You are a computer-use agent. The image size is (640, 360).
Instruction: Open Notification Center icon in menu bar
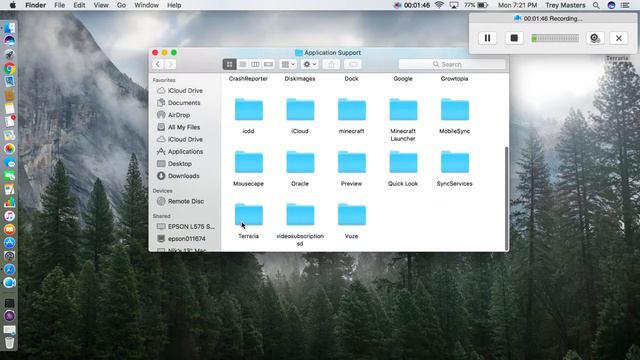(x=625, y=5)
